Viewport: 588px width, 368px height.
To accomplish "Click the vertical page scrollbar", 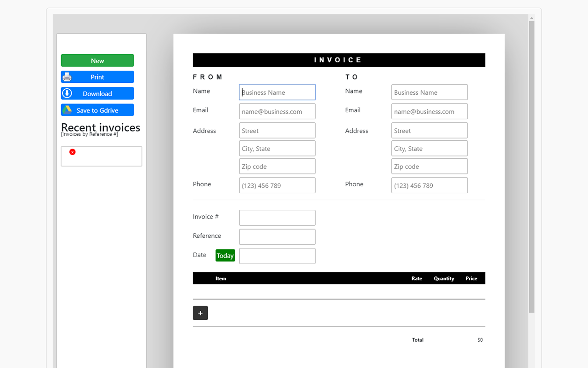I will point(532,166).
